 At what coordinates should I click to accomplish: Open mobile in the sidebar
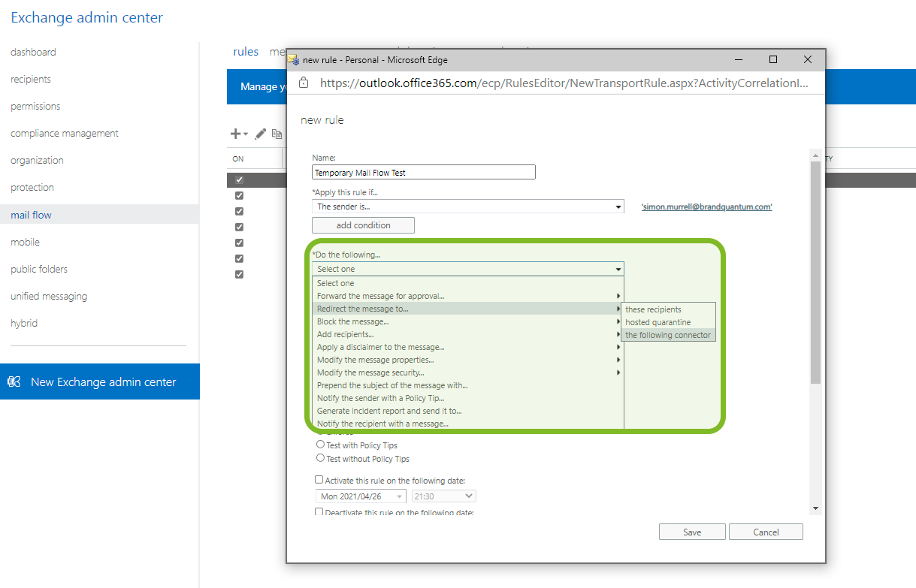(x=25, y=242)
